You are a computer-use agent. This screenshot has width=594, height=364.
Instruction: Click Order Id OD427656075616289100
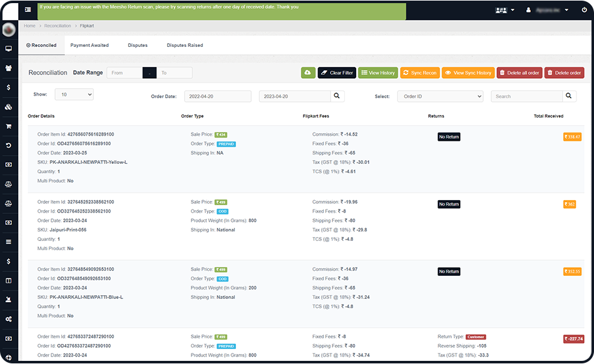pos(84,144)
